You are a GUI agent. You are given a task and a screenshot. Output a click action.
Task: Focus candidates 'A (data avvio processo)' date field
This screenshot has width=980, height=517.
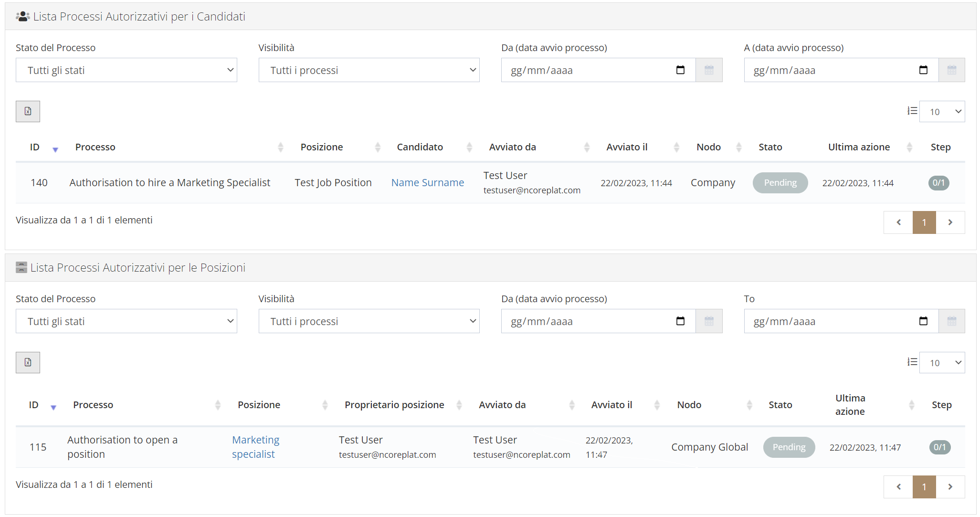pos(841,70)
